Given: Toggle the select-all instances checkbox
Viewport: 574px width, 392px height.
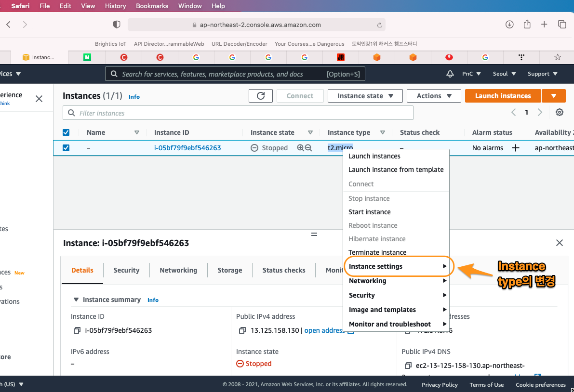Looking at the screenshot, I should pyautogui.click(x=66, y=132).
